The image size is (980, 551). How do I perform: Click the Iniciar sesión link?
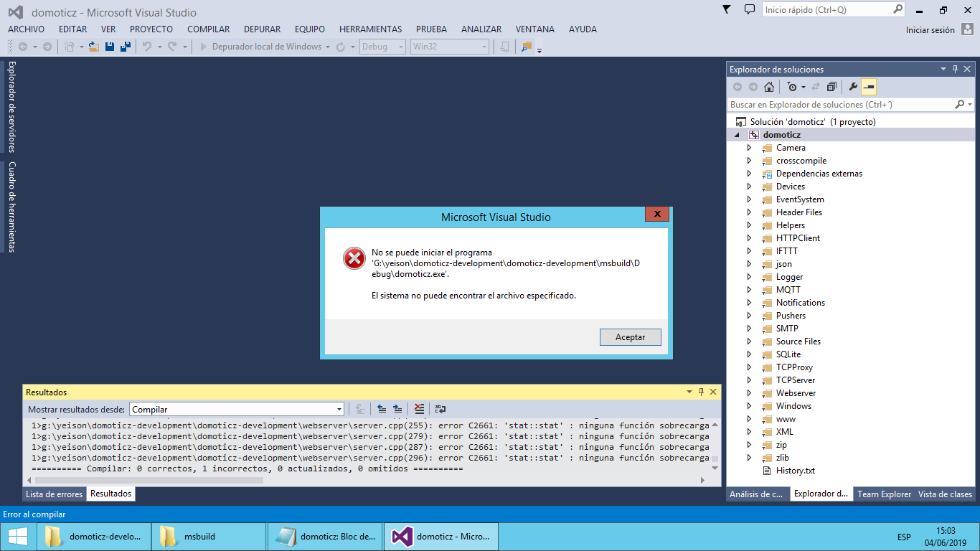click(930, 29)
